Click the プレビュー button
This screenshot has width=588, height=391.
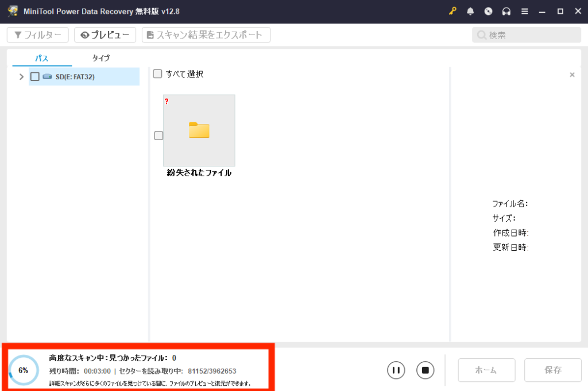(105, 35)
